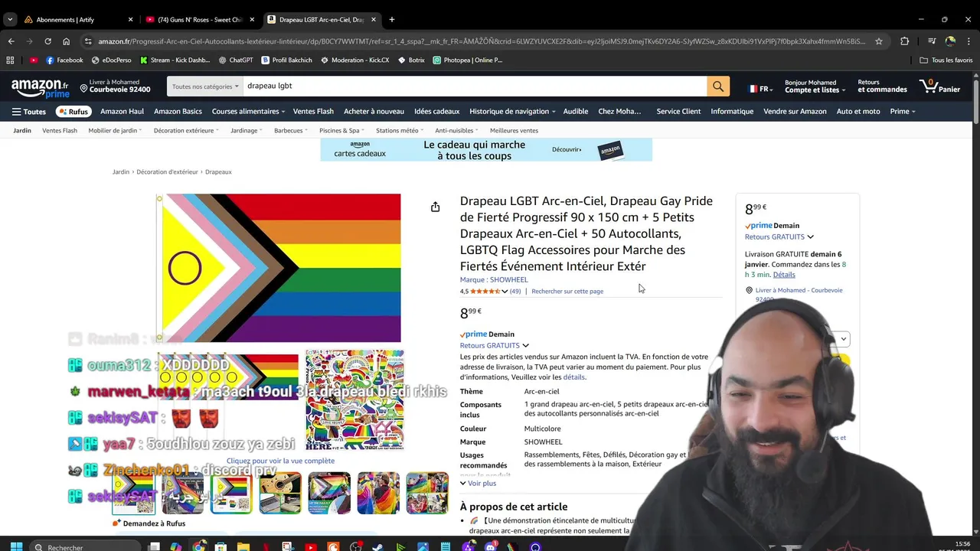Click the browser home icon
This screenshot has height=551, width=980.
[x=66, y=41]
